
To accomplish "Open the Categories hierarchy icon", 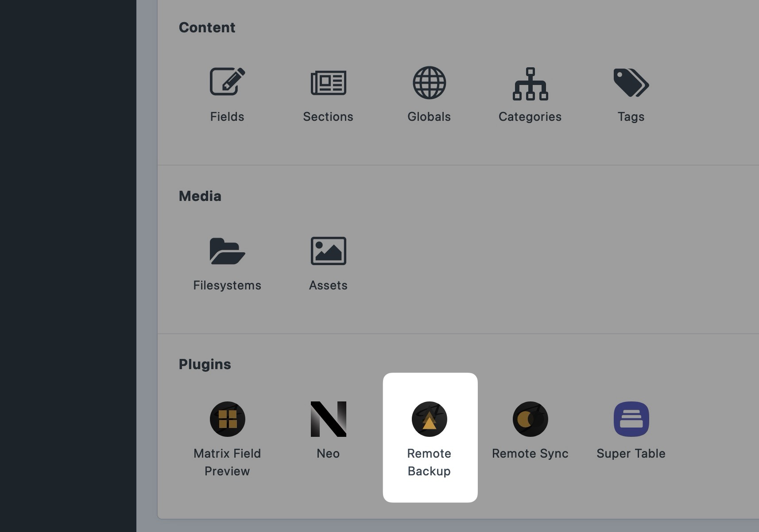I will [530, 84].
